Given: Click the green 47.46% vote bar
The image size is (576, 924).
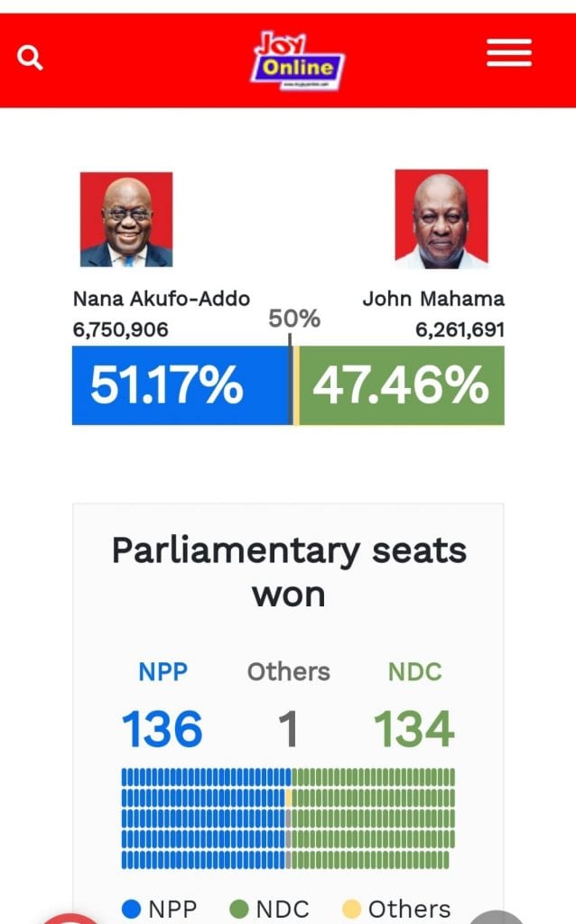Looking at the screenshot, I should tap(402, 385).
